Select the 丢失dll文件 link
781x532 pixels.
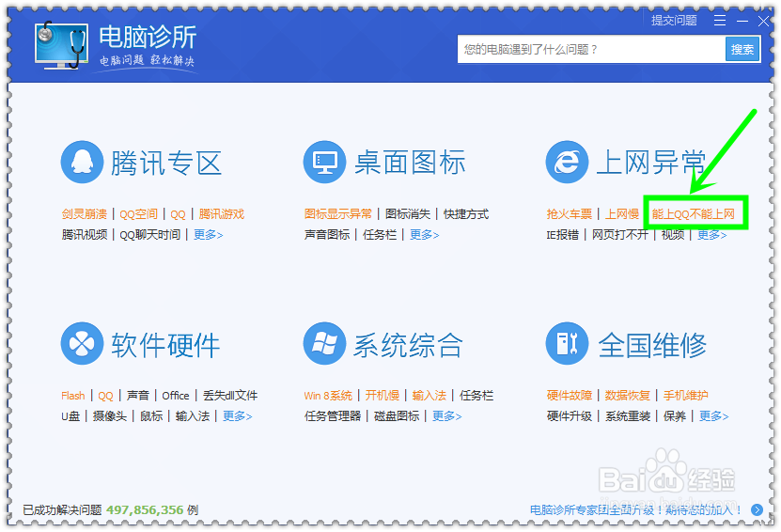(x=230, y=396)
